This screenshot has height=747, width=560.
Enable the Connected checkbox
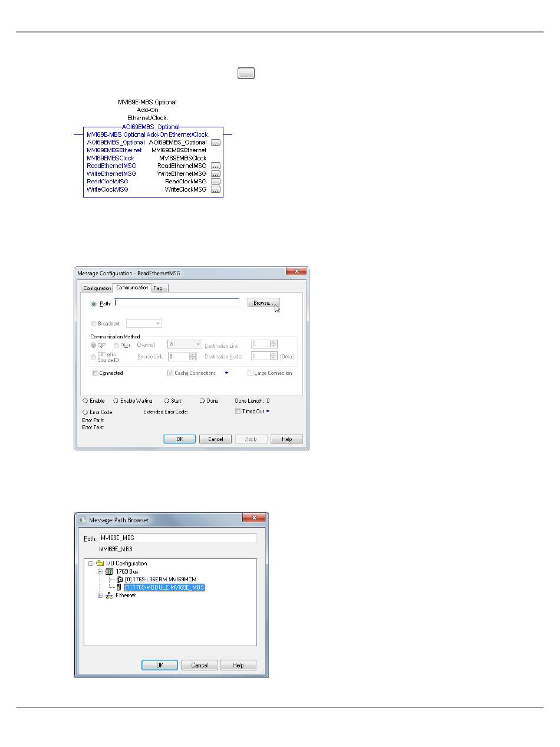point(95,373)
